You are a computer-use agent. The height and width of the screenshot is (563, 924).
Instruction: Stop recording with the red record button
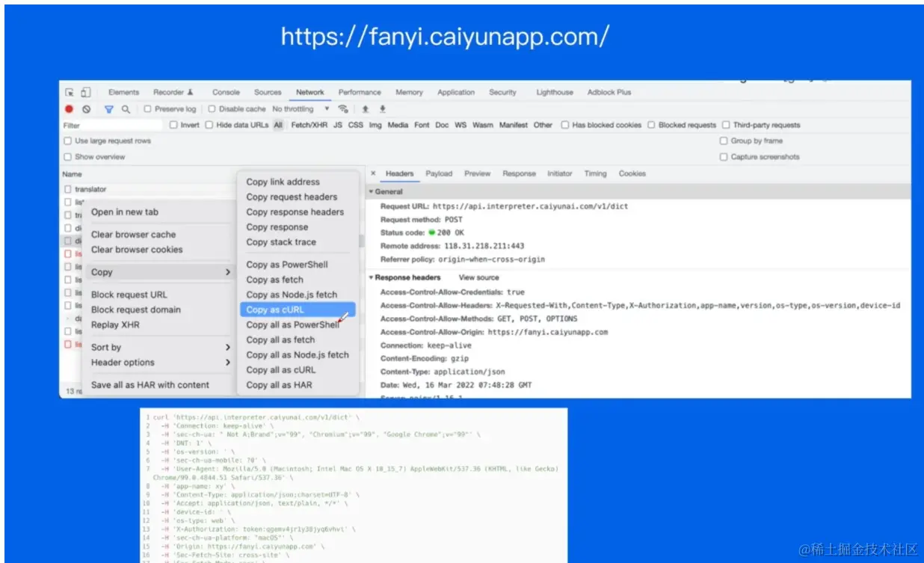(x=70, y=109)
